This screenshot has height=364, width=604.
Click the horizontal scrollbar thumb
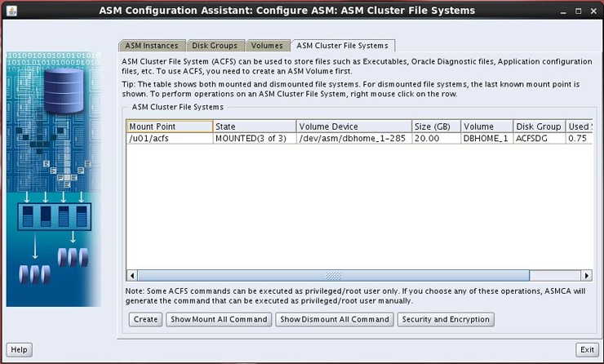[x=333, y=276]
